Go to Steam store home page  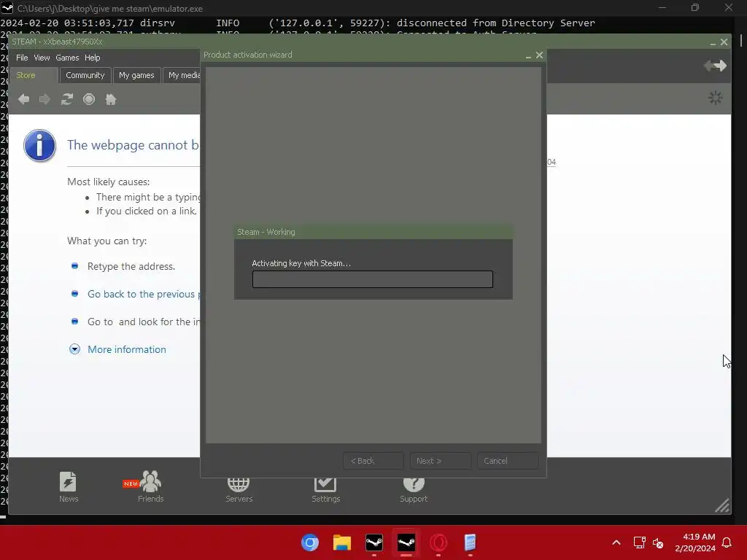click(x=111, y=99)
